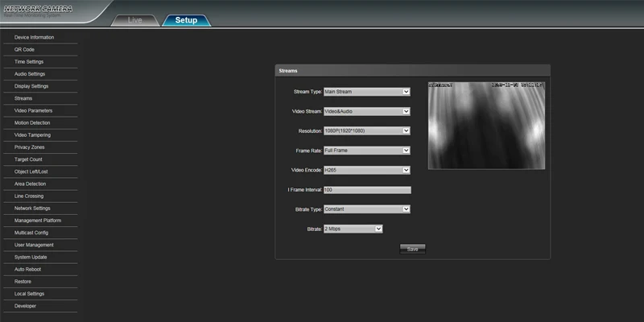Open the Frame Rate dropdown
The image size is (644, 322).
click(x=367, y=151)
